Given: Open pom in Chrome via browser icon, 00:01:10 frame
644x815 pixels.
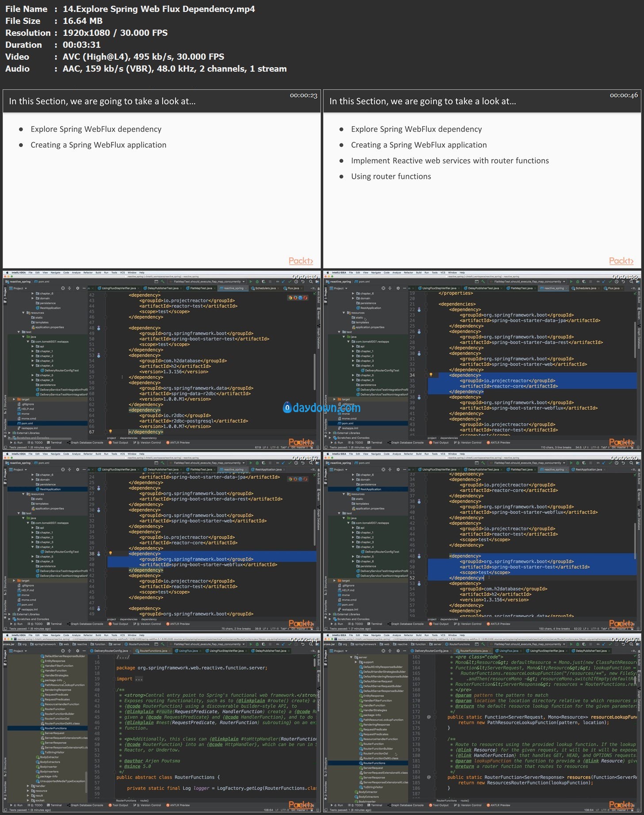Looking at the screenshot, I should (290, 298).
